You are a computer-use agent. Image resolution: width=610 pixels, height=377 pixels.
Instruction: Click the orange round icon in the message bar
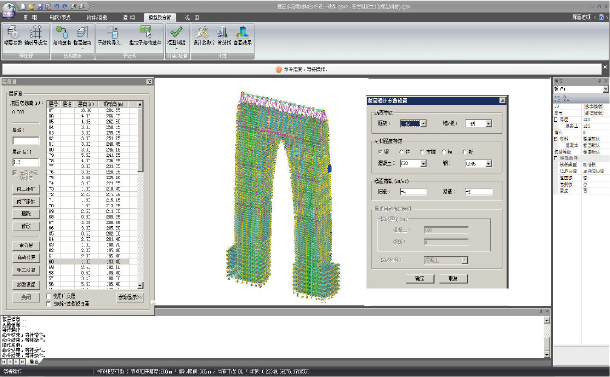[279, 69]
